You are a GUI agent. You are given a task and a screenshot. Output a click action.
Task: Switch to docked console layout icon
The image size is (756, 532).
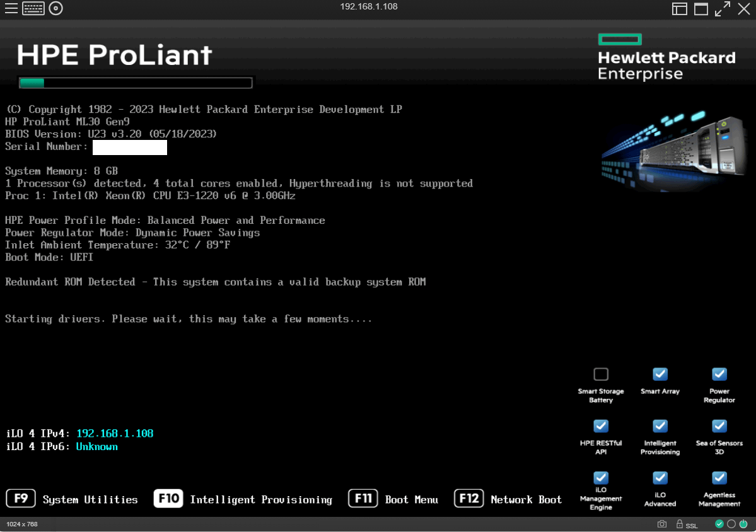(679, 9)
